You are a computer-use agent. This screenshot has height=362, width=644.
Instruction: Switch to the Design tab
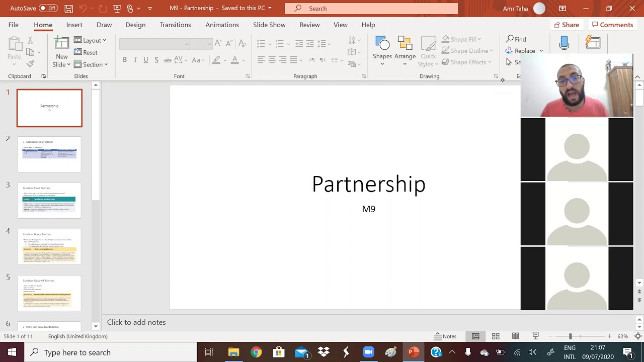(x=135, y=25)
